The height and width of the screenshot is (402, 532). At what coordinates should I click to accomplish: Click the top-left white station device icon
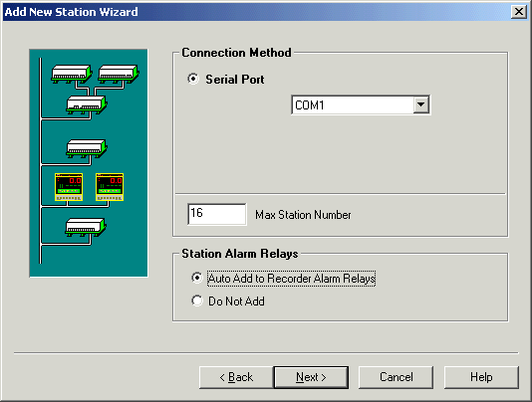tap(72, 74)
